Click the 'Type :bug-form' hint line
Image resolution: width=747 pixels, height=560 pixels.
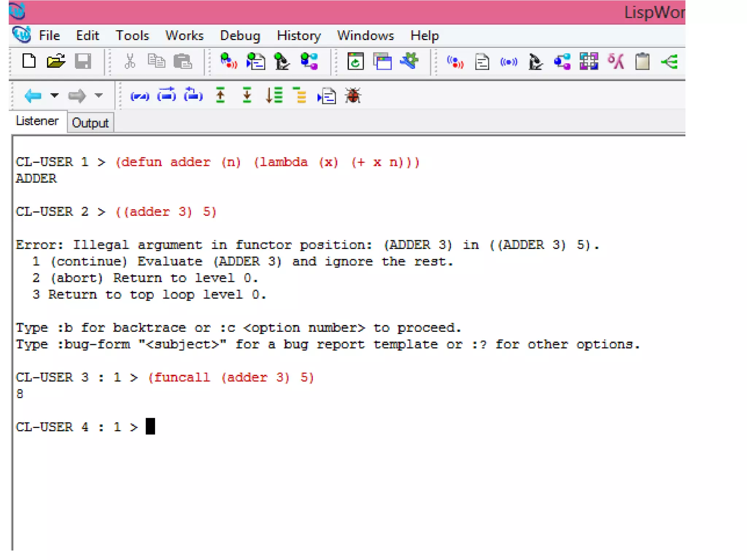328,344
